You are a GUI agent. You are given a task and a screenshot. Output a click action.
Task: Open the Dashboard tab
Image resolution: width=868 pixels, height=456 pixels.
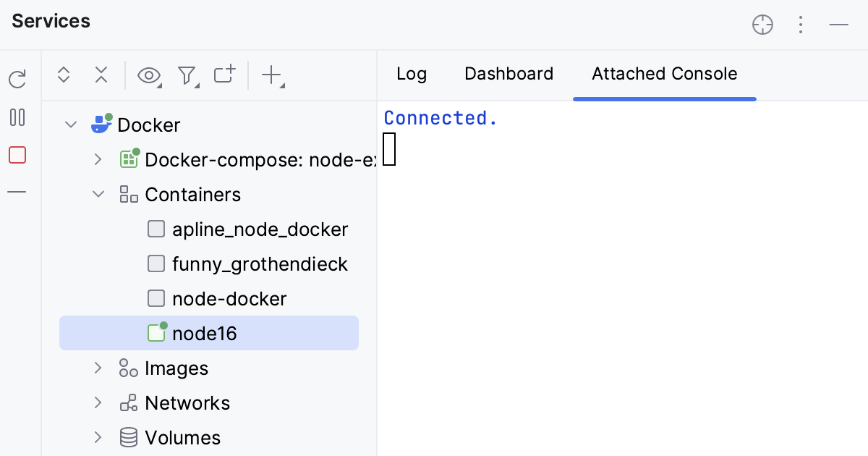(x=509, y=74)
